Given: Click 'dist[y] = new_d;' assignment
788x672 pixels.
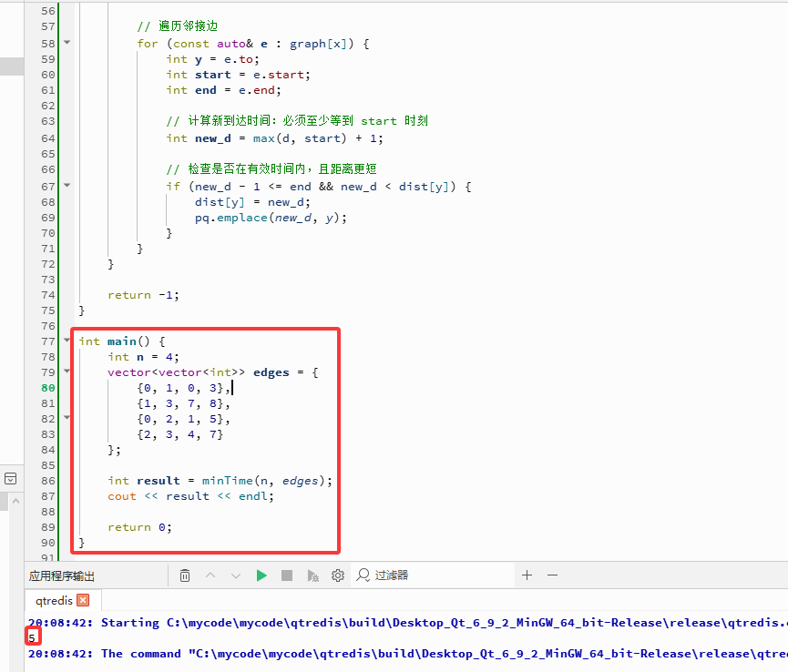Looking at the screenshot, I should [252, 202].
